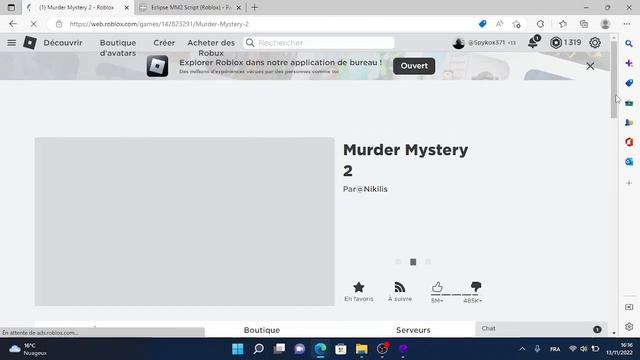Click the page vertical scrollbar thumb
640x360 pixels.
click(x=614, y=80)
